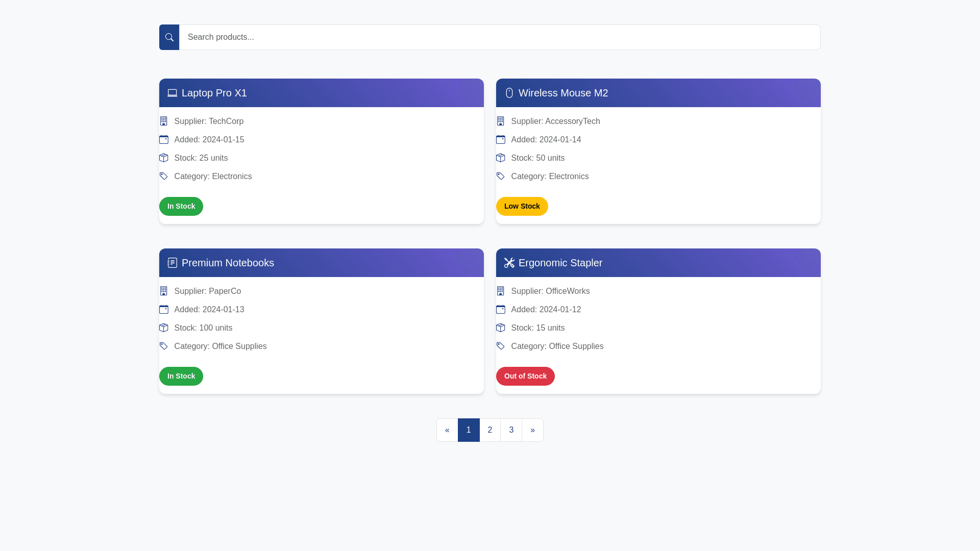Go to page 2 of products
Screen dimensions: 980x551
coord(489,430)
